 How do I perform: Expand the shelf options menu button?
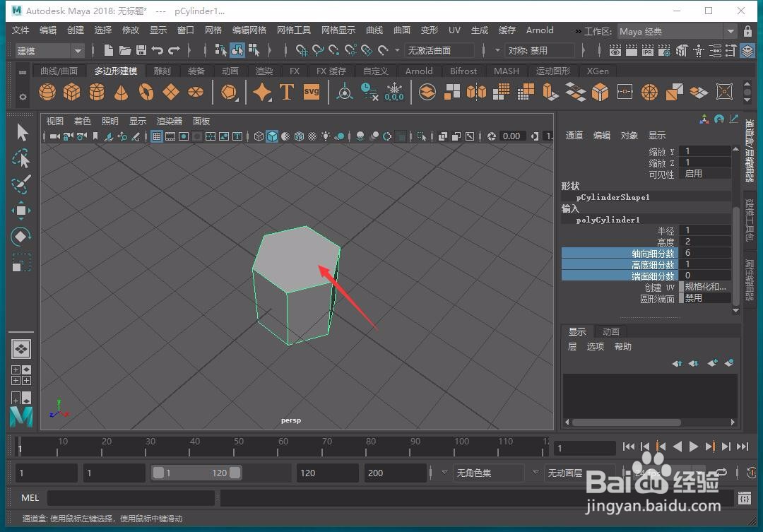(23, 97)
